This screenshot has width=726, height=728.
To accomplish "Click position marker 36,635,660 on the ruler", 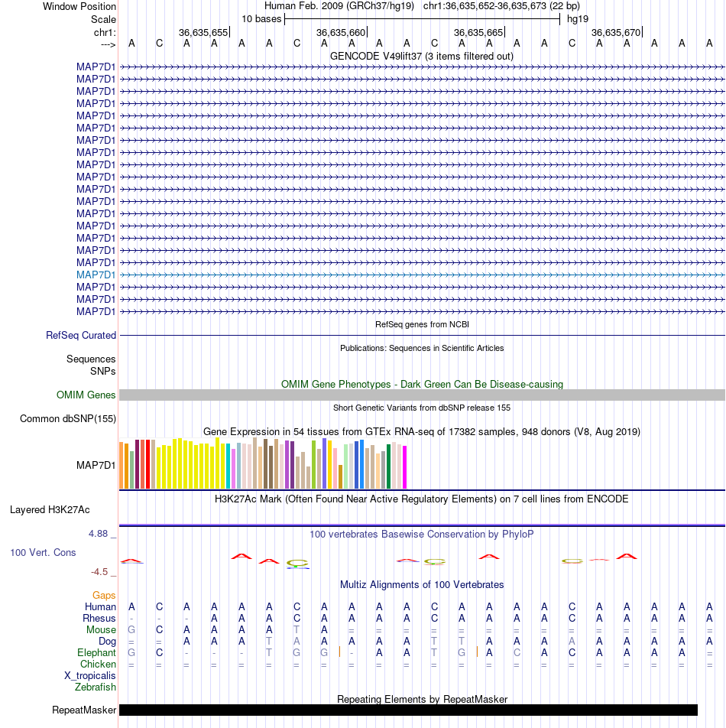I will coord(341,32).
